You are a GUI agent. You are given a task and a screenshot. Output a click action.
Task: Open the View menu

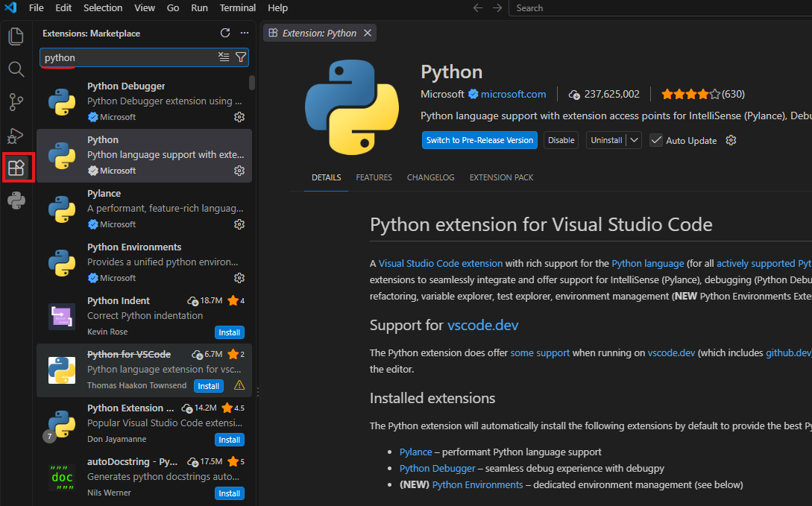pyautogui.click(x=145, y=7)
